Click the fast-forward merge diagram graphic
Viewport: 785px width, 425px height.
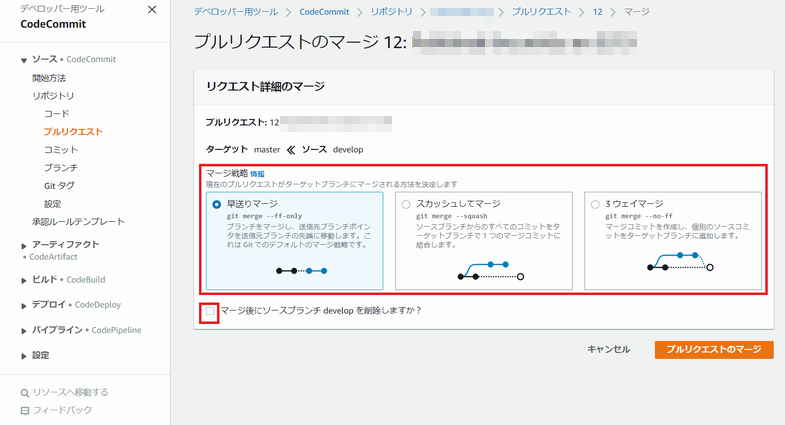pos(301,271)
